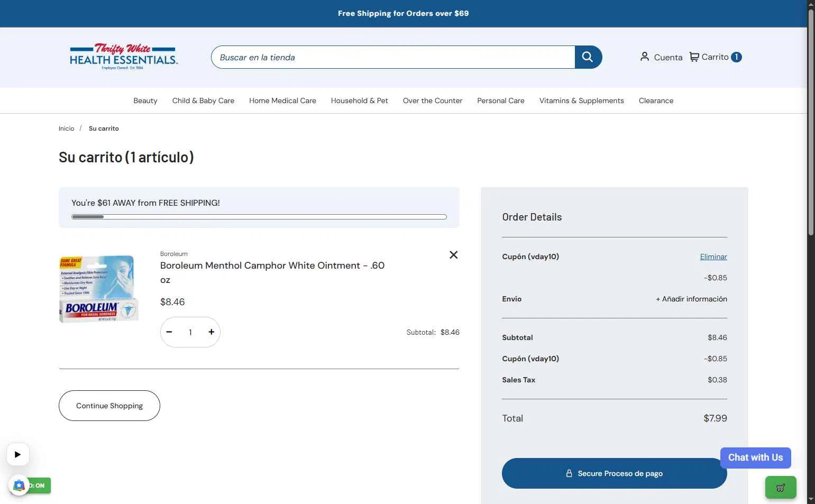This screenshot has height=504, width=815.
Task: Click the Boroleum brand name
Action: point(174,254)
